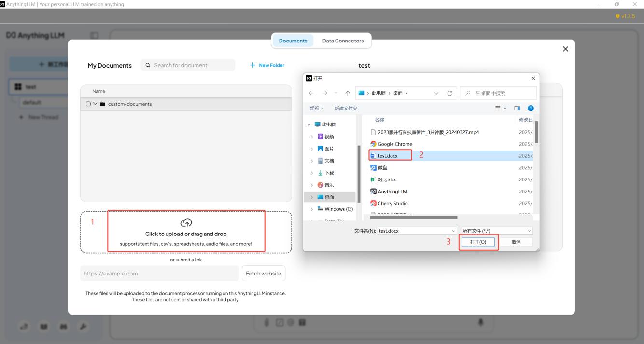Switch to the Data Connectors tab
This screenshot has width=644, height=344.
343,41
